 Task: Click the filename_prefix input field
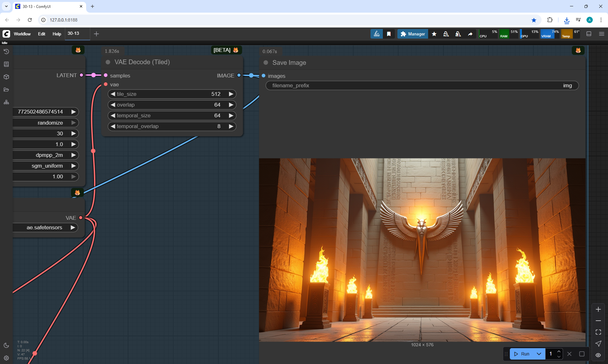[422, 85]
